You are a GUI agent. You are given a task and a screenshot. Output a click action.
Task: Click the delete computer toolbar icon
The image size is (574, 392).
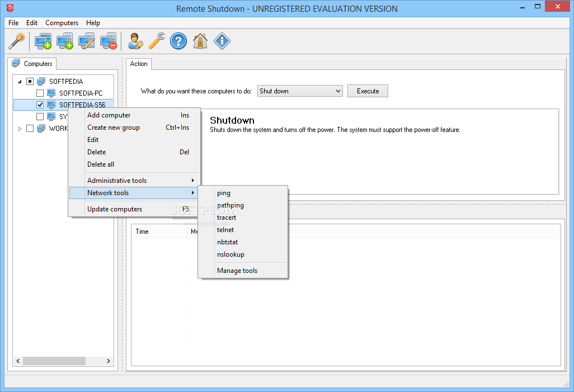[109, 41]
